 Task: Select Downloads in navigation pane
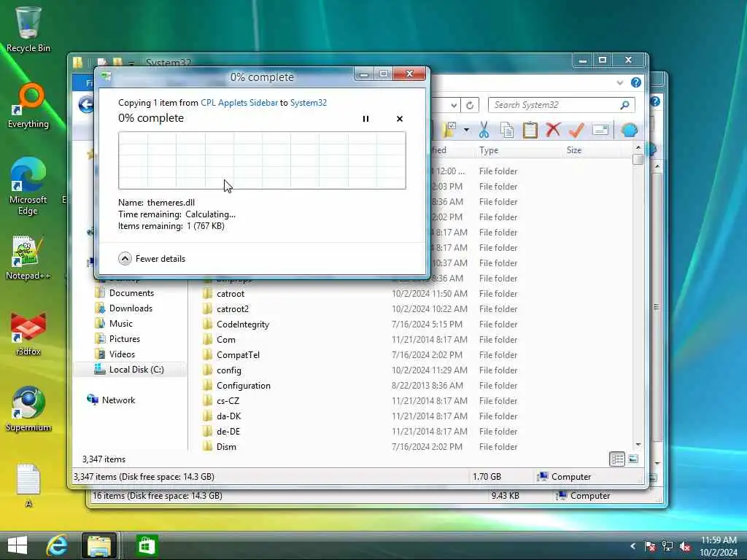131,308
